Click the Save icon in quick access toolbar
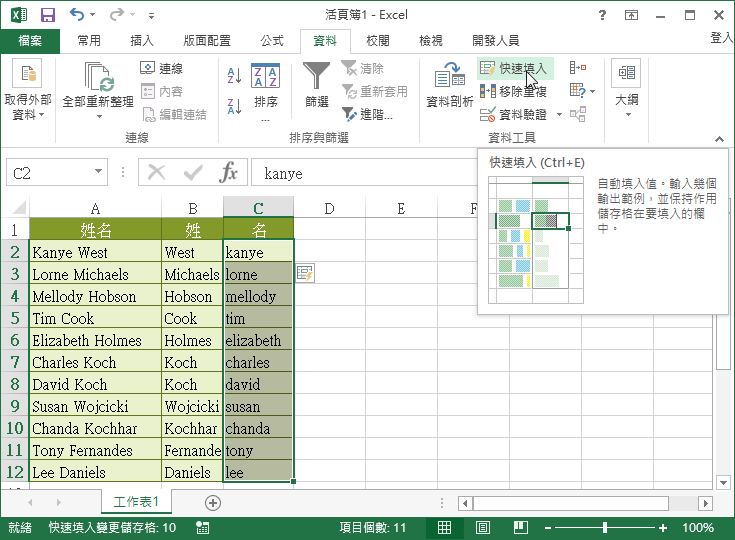The height and width of the screenshot is (540, 735). 48,15
